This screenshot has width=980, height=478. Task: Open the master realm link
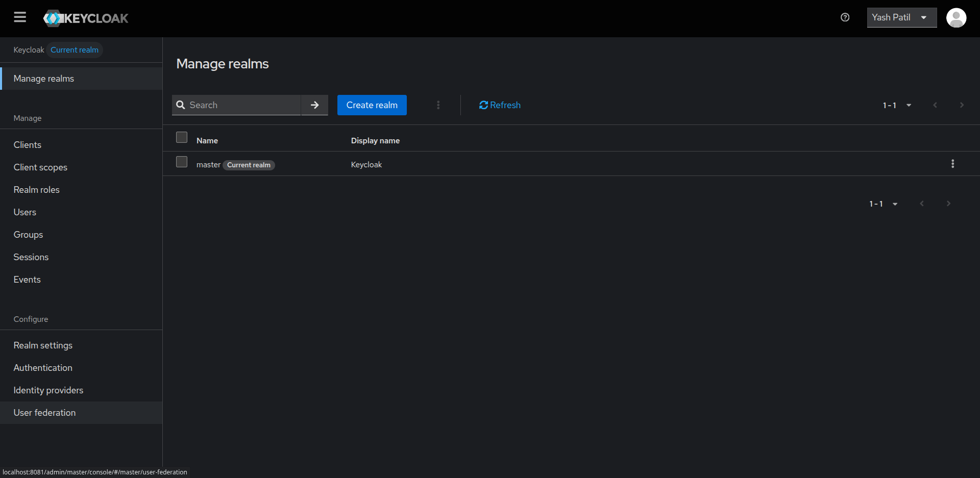[208, 164]
